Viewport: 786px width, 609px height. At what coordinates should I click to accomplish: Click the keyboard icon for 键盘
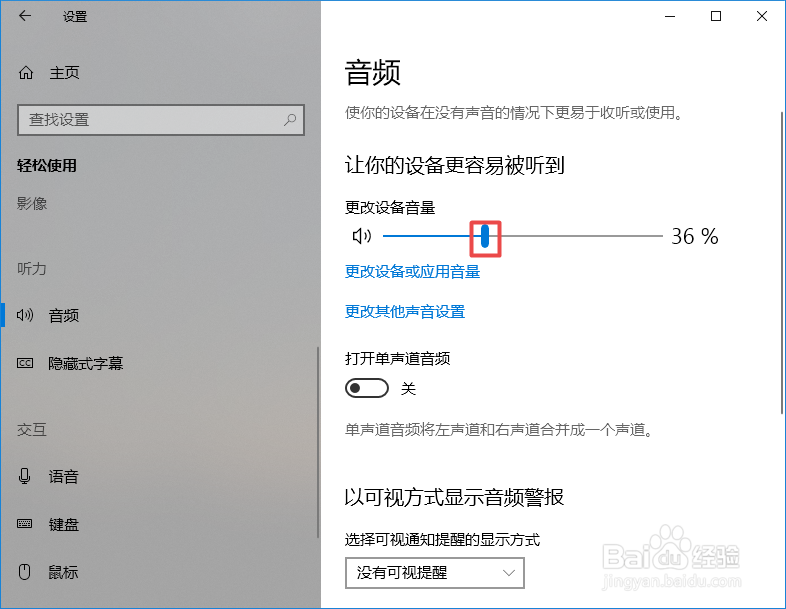click(25, 524)
